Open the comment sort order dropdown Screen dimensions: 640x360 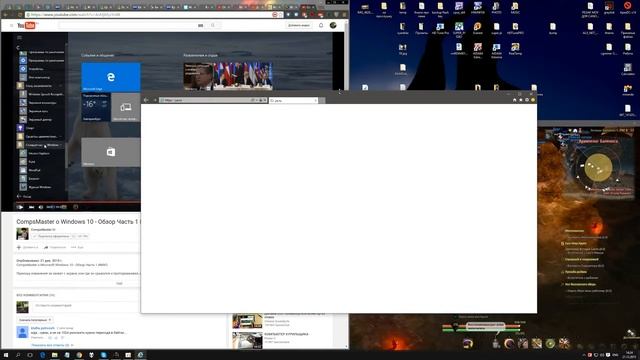pos(35,320)
